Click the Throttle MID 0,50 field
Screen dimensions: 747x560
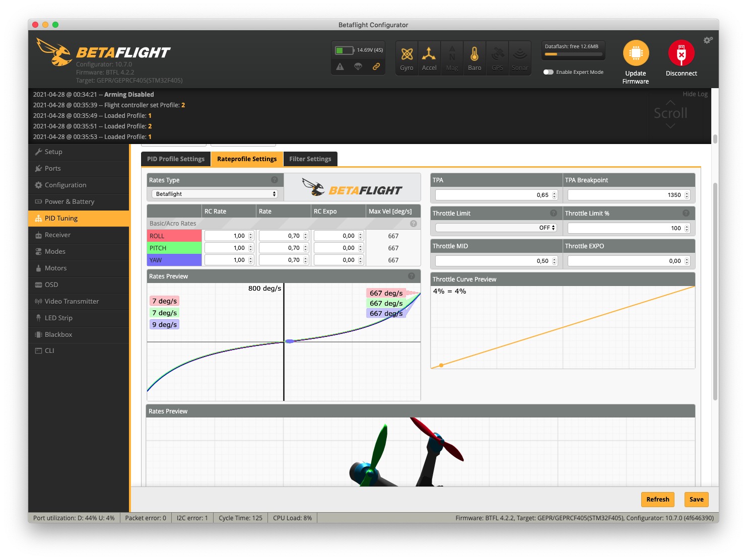coord(496,261)
